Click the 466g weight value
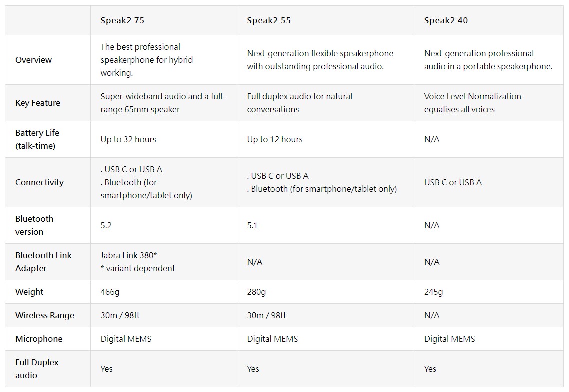The height and width of the screenshot is (392, 569). coord(110,292)
